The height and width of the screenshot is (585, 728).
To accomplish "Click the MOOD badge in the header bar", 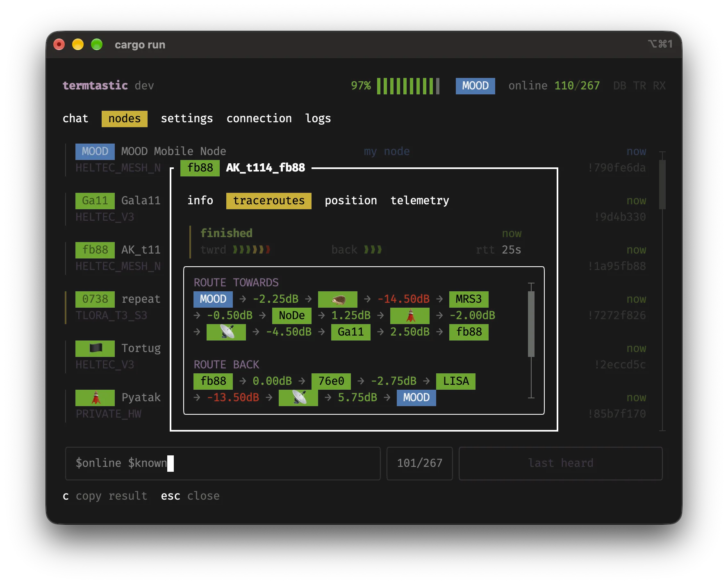I will [475, 86].
